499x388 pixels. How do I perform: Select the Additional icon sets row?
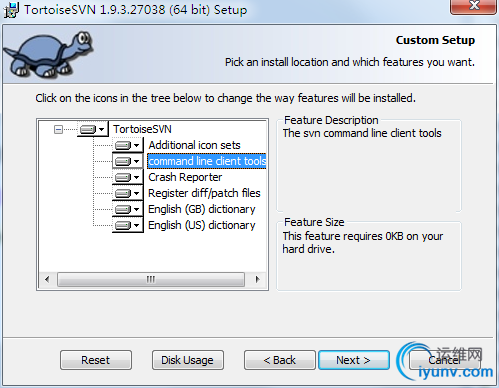click(x=194, y=145)
